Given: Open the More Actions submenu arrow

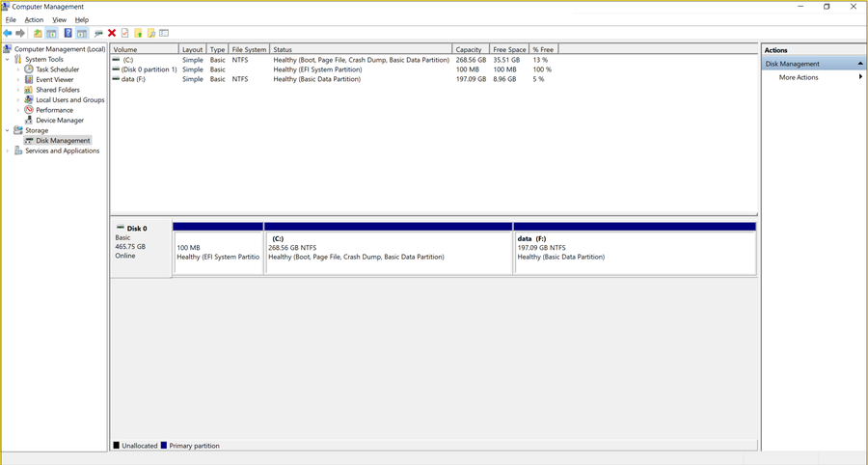Looking at the screenshot, I should (860, 77).
